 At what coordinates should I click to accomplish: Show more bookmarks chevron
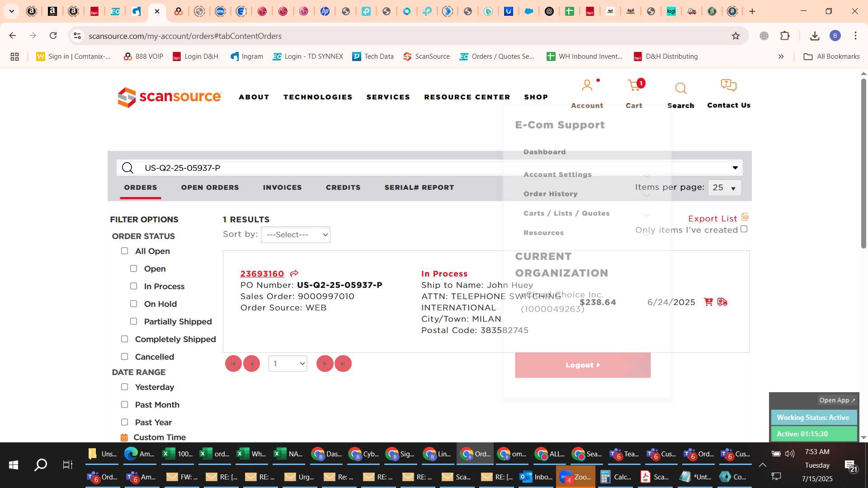click(x=781, y=56)
